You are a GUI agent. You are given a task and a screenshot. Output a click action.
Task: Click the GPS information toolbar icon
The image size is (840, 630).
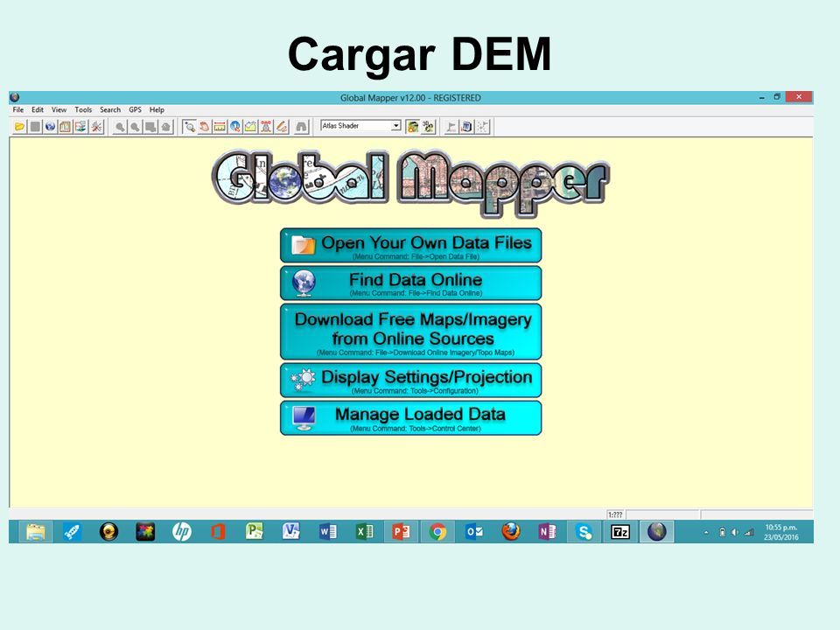(x=467, y=127)
